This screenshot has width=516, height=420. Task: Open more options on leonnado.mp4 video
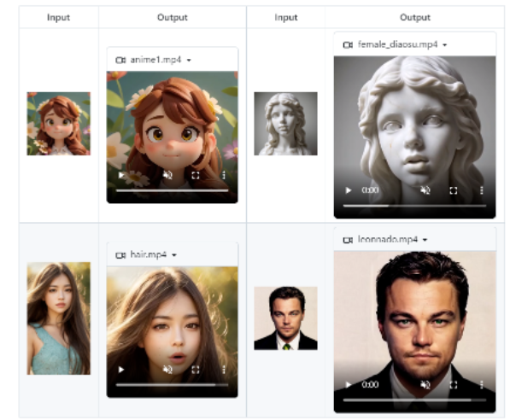(x=482, y=385)
